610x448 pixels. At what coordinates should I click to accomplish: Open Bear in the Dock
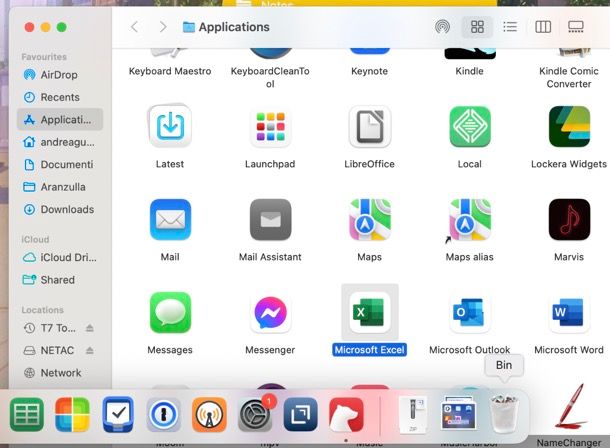tap(346, 415)
